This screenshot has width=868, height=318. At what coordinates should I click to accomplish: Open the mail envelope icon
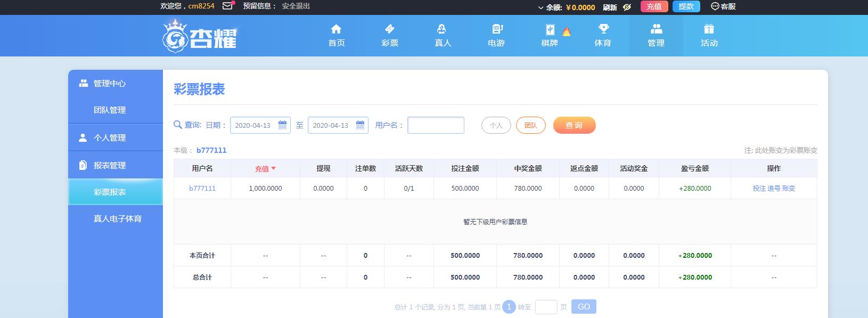[227, 6]
